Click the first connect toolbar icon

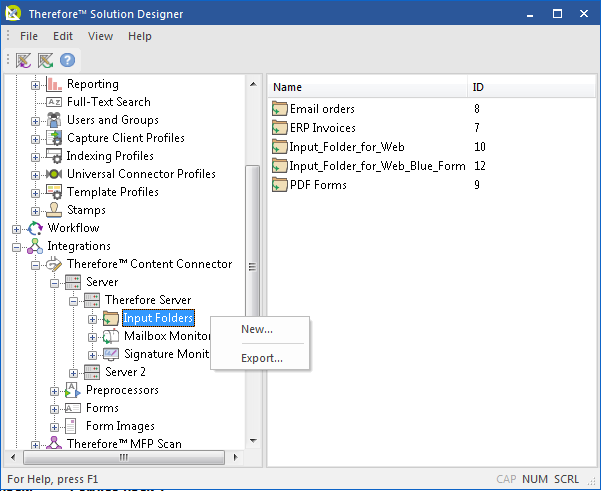[23, 60]
